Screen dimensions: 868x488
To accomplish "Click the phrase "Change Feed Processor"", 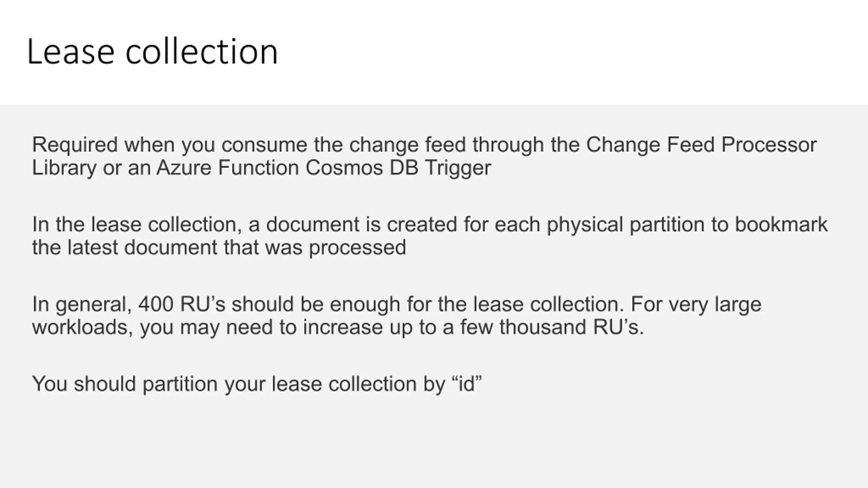I will click(701, 145).
